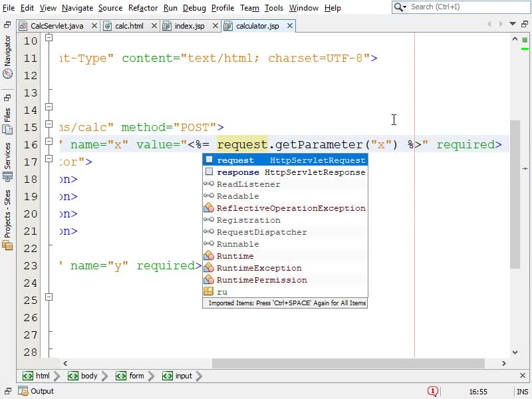Close the calc.html tab
Viewport: 532px width, 399px height.
coord(154,26)
